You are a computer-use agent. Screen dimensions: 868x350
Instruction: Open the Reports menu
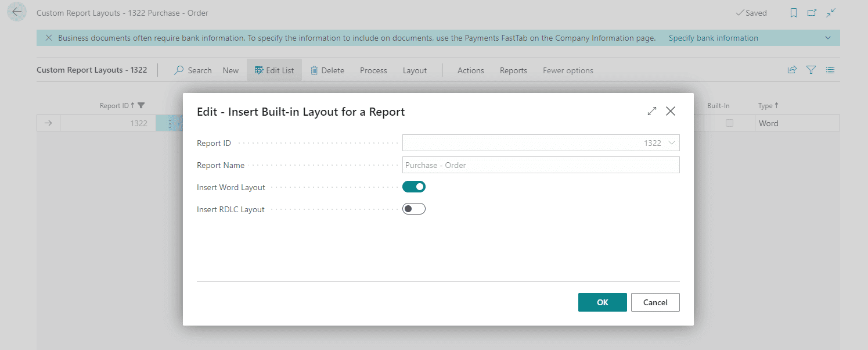[513, 70]
